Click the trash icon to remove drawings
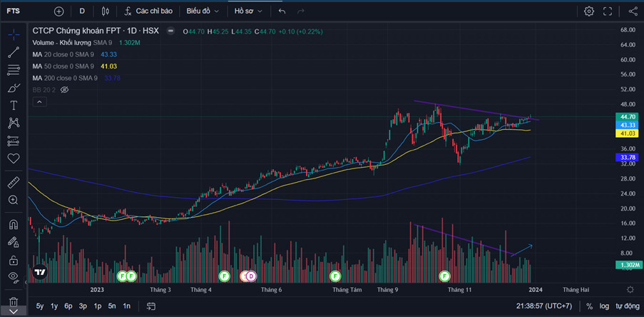The height and width of the screenshot is (317, 644). tap(13, 303)
